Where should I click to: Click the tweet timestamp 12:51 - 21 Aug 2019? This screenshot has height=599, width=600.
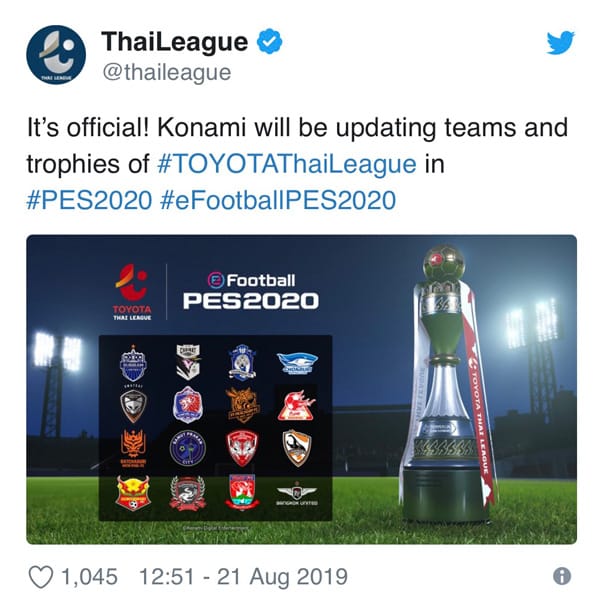243,576
